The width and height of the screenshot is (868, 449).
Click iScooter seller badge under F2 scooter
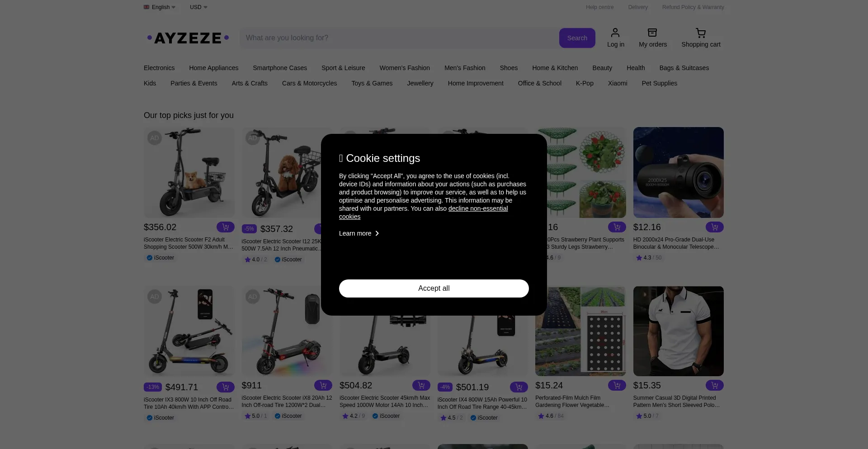point(160,258)
